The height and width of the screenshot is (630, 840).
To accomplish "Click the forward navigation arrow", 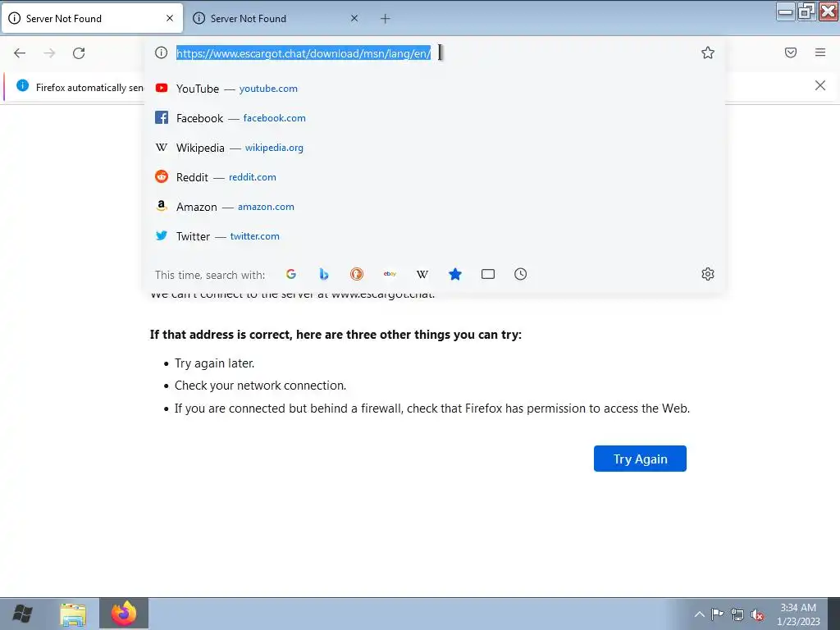I will [x=49, y=53].
